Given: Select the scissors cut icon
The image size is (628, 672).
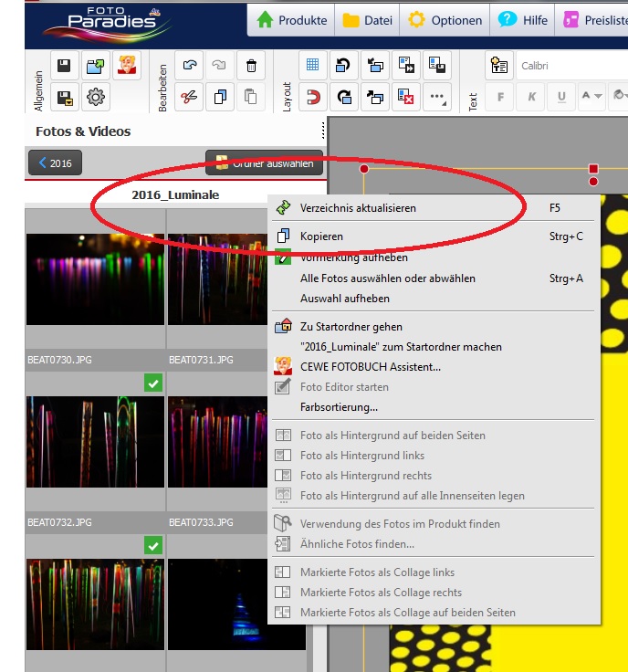Looking at the screenshot, I should (x=190, y=96).
